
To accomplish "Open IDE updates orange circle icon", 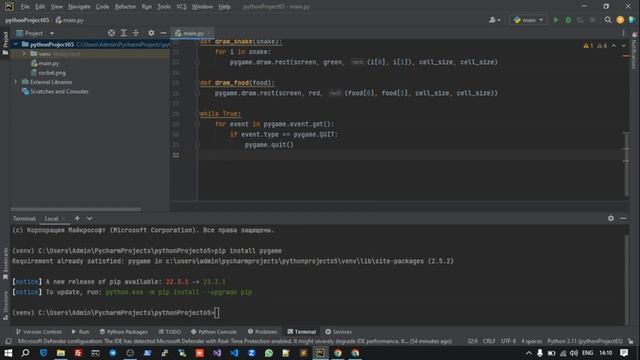I will point(620,20).
